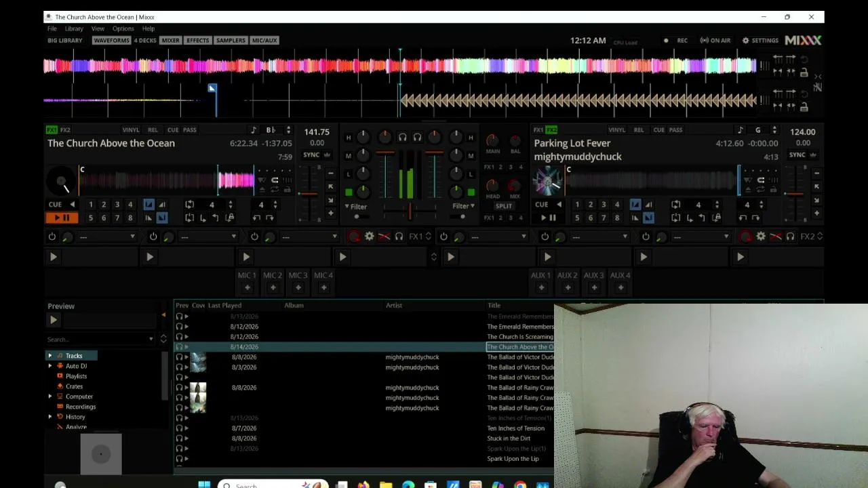Viewport: 868px width, 488px height.
Task: Click the Crates icon in the library sidebar
Action: pos(60,386)
